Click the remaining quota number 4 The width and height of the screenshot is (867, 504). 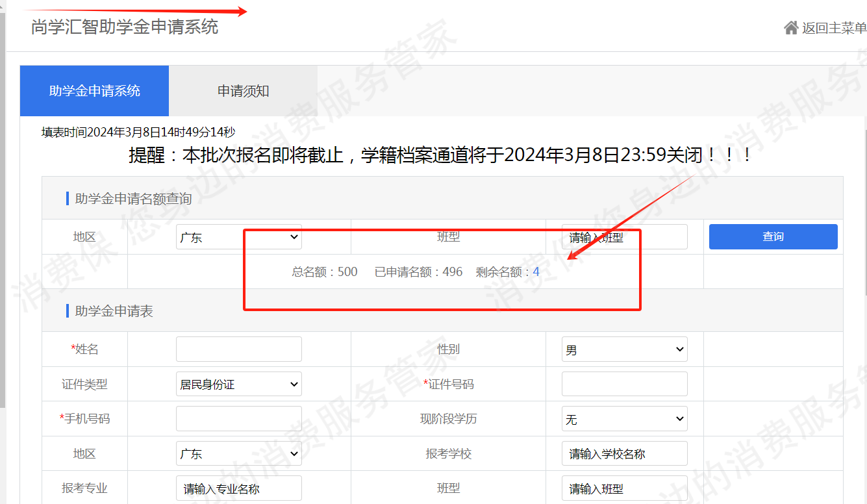(x=536, y=272)
